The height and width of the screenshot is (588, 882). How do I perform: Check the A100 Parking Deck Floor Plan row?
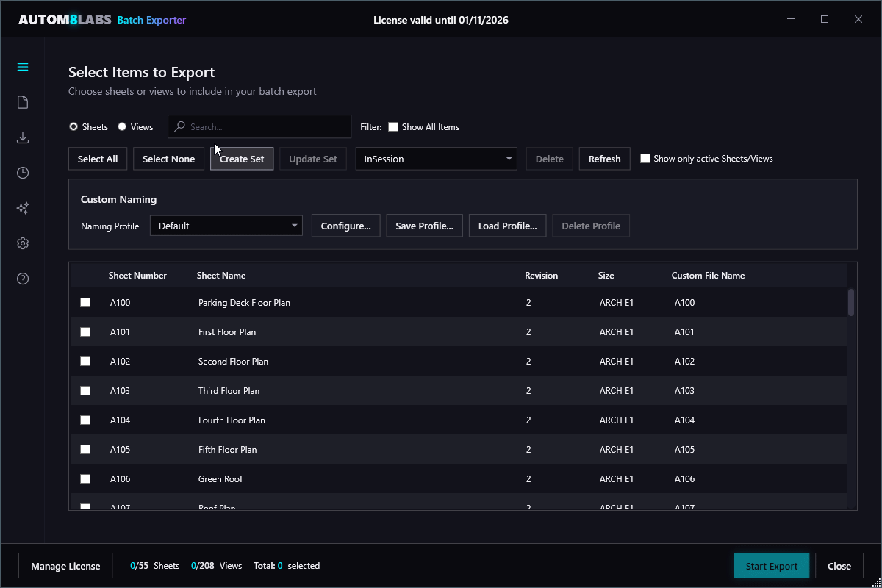(x=85, y=302)
